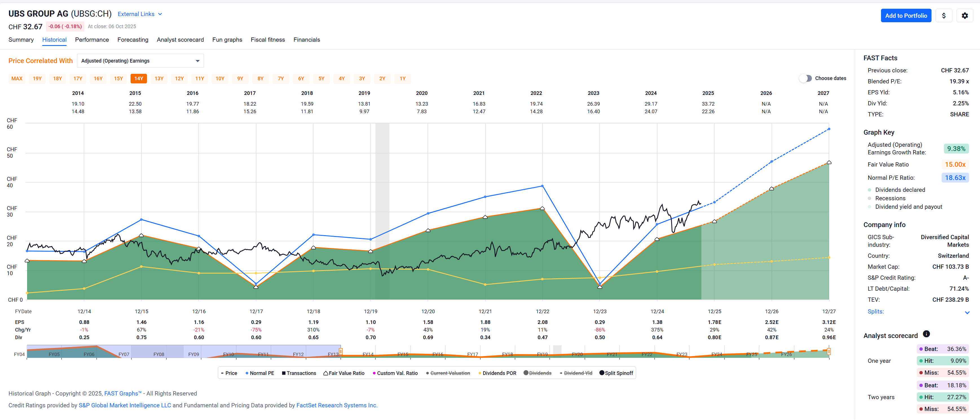Viewport: 980px width, 420px height.
Task: Click the dollar sign currency icon
Action: click(x=943, y=15)
